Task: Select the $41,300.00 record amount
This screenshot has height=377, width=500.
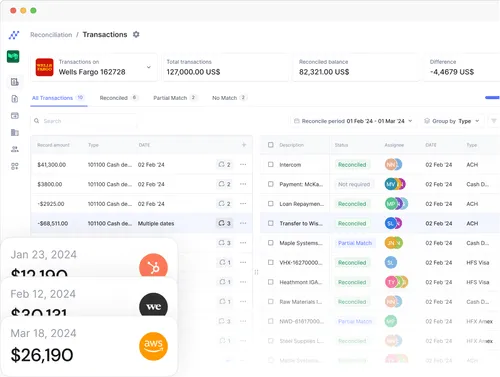Action: [x=52, y=165]
